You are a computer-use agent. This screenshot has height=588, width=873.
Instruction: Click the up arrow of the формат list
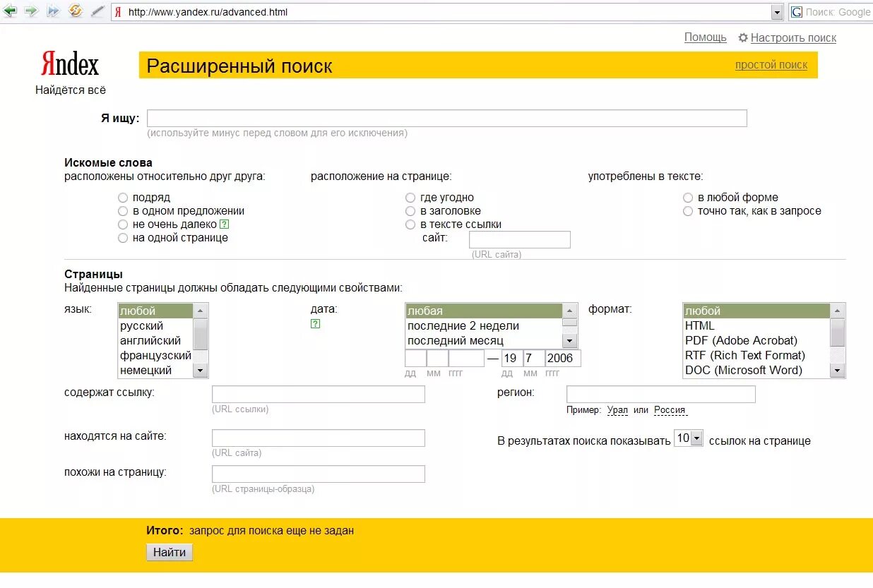coord(838,311)
